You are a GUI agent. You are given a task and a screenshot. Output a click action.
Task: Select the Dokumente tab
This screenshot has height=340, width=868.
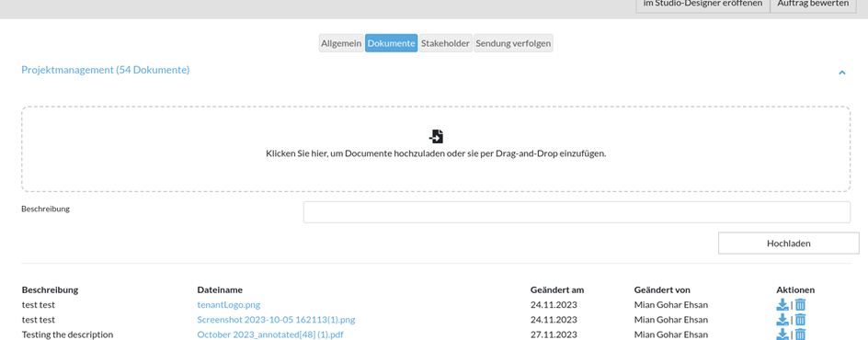[392, 43]
